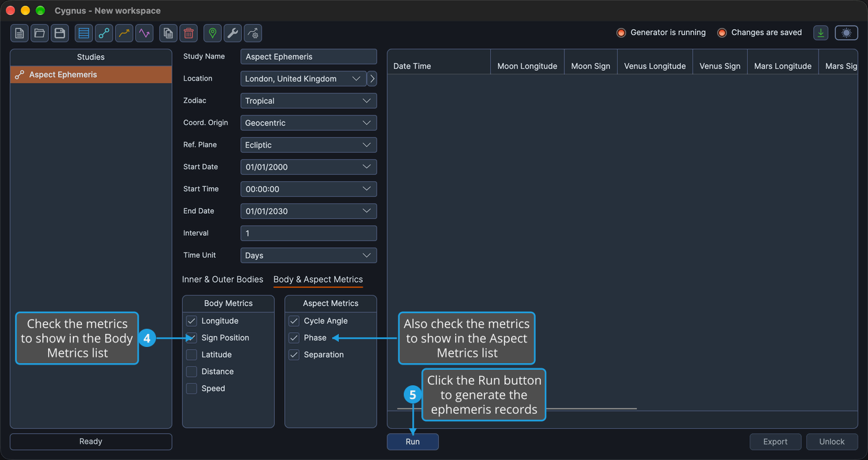Save workspace with floppy disk icon
This screenshot has height=460, width=868.
coord(60,33)
